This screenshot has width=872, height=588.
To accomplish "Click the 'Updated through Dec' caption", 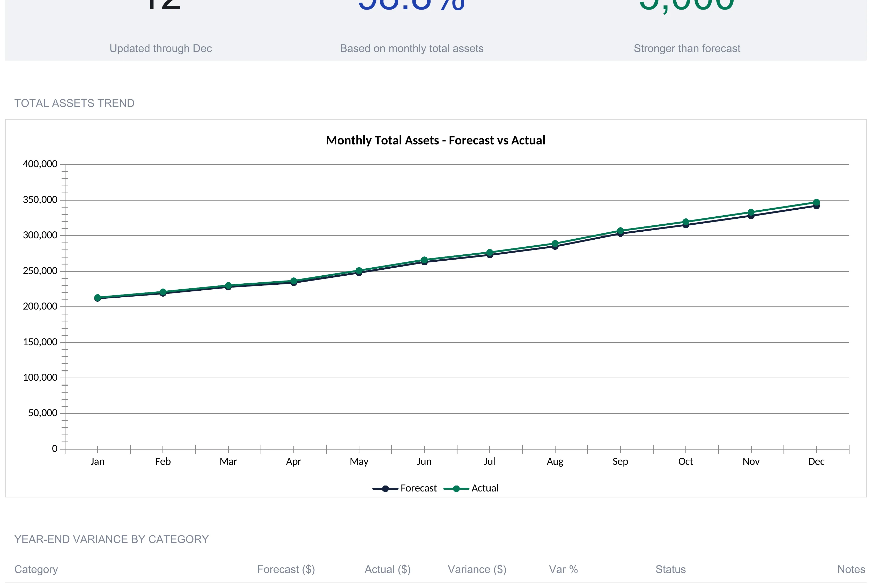I will 160,48.
